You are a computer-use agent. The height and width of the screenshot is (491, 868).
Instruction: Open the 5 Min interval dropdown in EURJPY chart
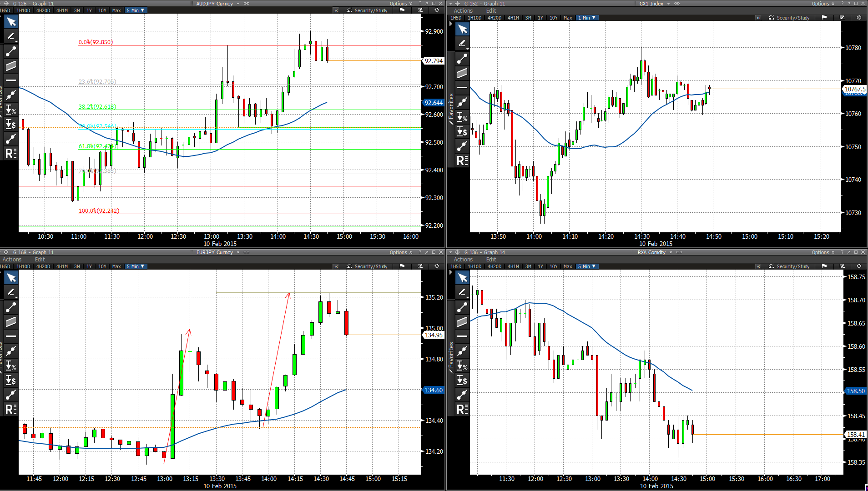136,266
